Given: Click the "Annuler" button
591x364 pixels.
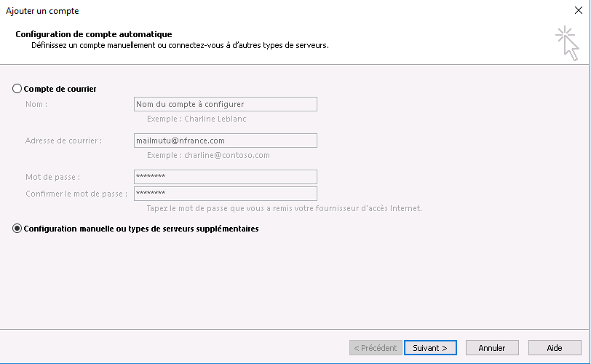Looking at the screenshot, I should (492, 348).
